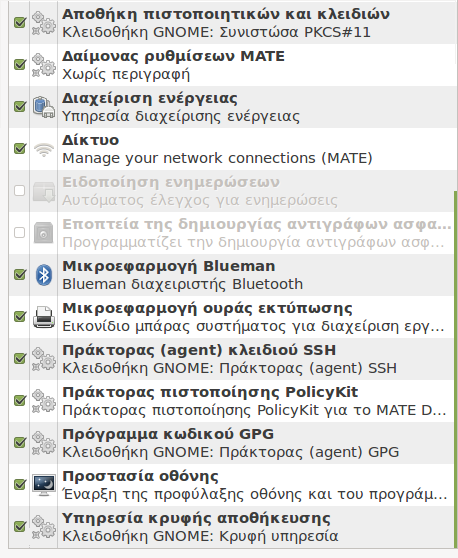The height and width of the screenshot is (558, 458).
Task: Click the printer icon for print queue applet
Action: click(44, 317)
